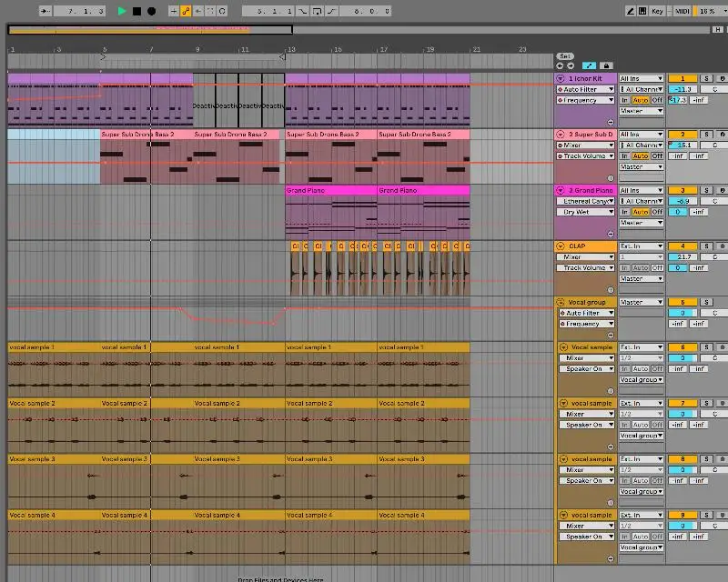Collapse the 1 Ichor Kit track
This screenshot has width=728, height=582.
(x=561, y=79)
